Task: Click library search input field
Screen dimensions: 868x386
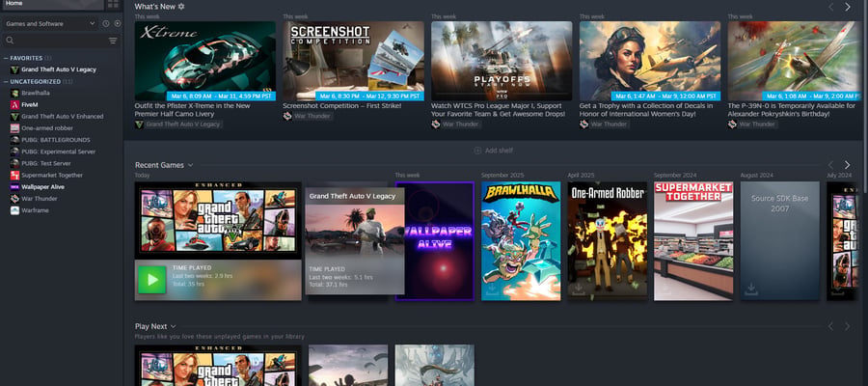Action: 60,41
